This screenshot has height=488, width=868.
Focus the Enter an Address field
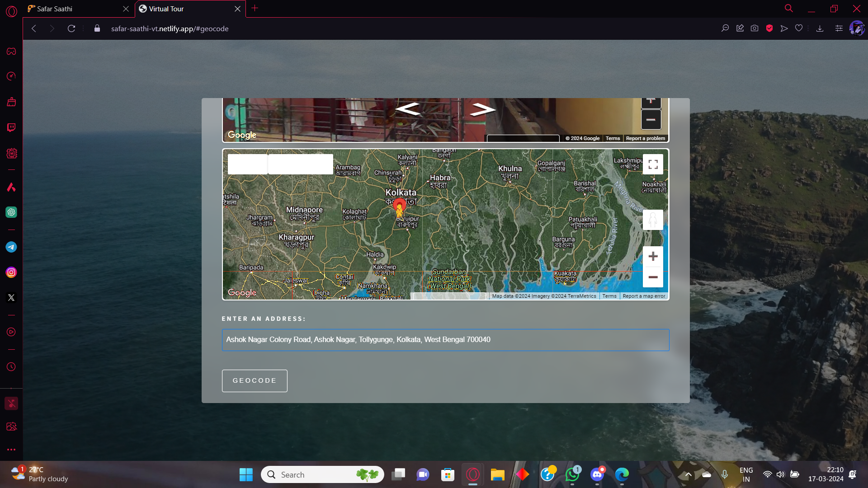pos(445,340)
